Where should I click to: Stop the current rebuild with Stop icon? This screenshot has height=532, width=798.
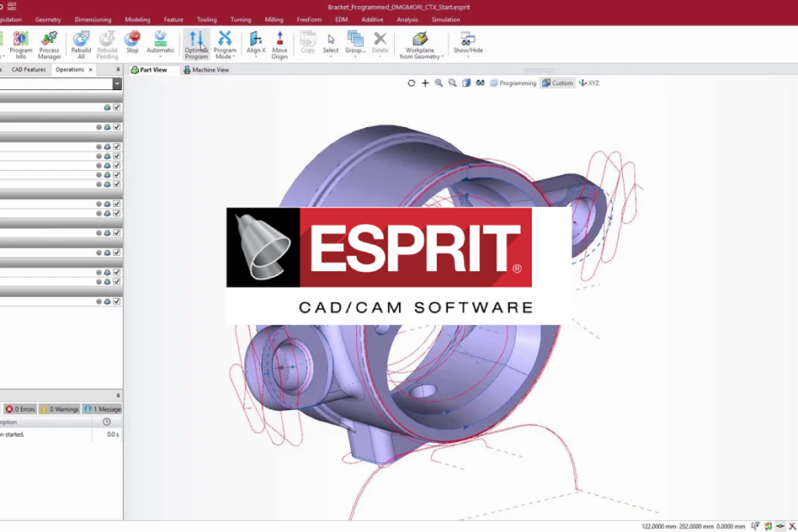coord(132,42)
